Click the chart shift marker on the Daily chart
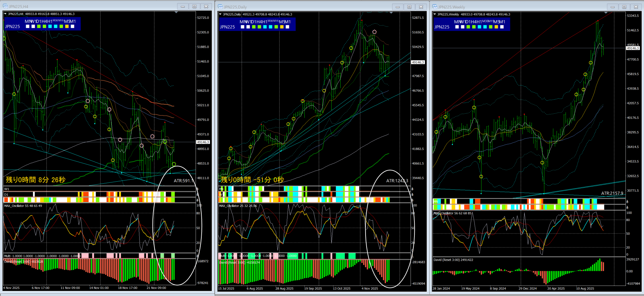Viewport: 644px width, 296px height. click(x=391, y=13)
